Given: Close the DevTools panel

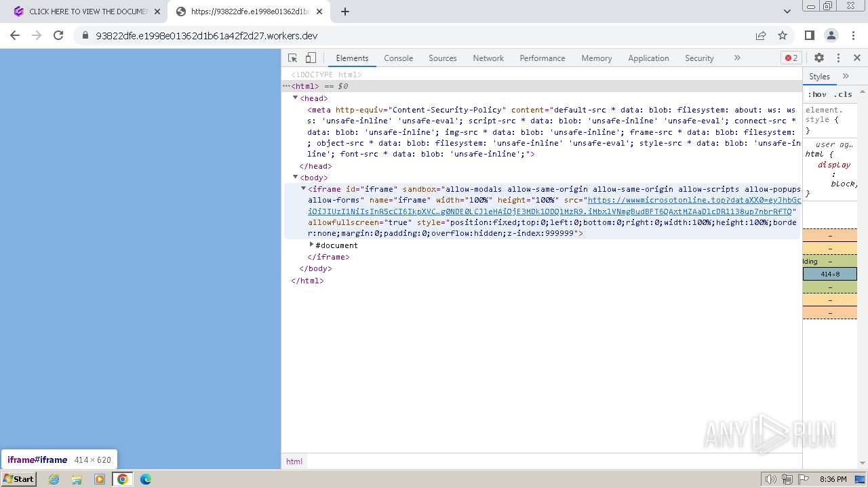Looking at the screenshot, I should pos(856,58).
